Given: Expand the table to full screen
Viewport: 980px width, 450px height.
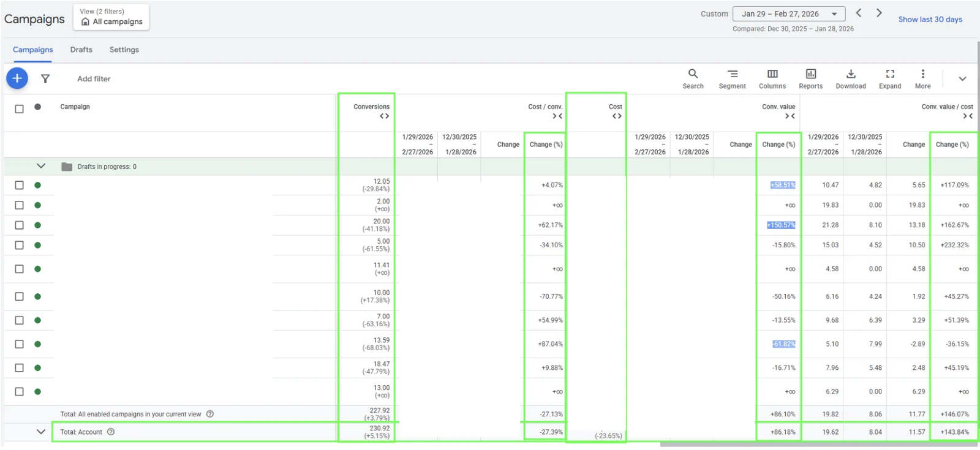Looking at the screenshot, I should point(890,79).
